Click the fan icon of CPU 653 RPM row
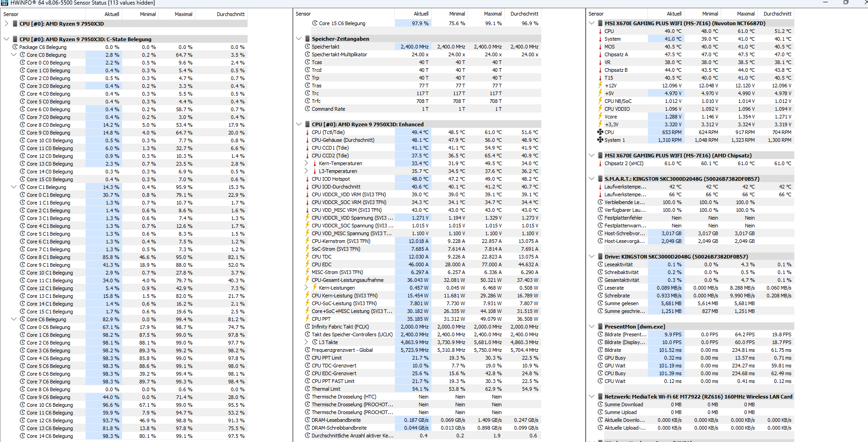The height and width of the screenshot is (442, 868). point(600,132)
